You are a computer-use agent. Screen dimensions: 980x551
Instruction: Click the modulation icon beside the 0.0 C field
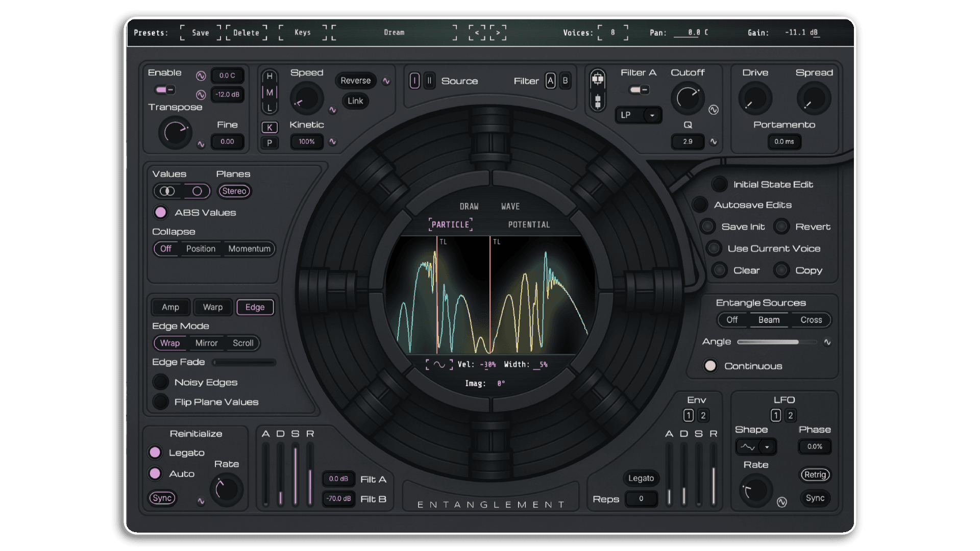(201, 76)
